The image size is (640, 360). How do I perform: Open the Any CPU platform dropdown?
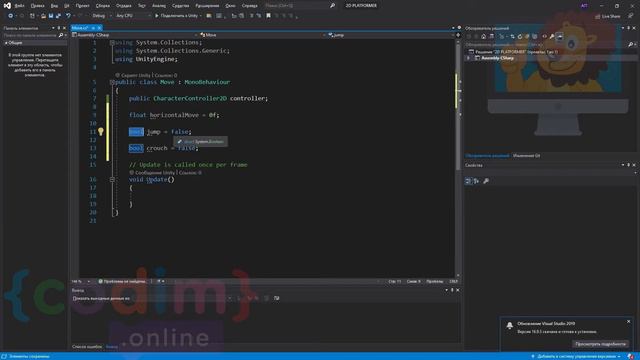point(133,16)
